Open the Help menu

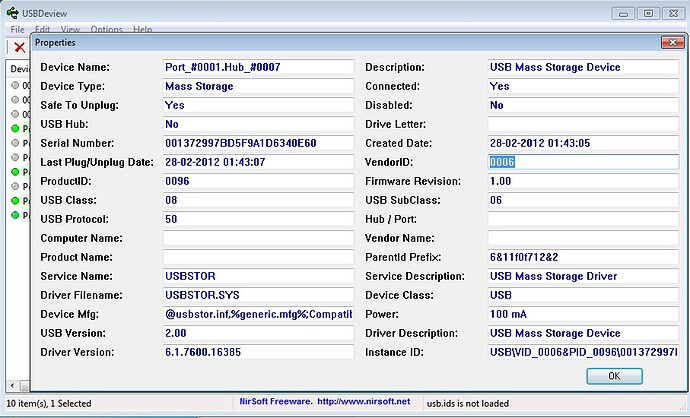pos(143,29)
